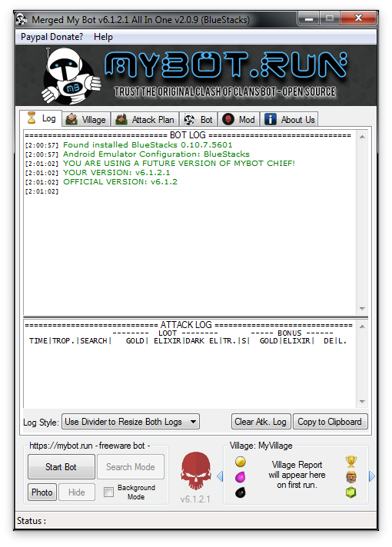Image resolution: width=392 pixels, height=547 pixels.
Task: Click the Status bar text
Action: point(32,521)
